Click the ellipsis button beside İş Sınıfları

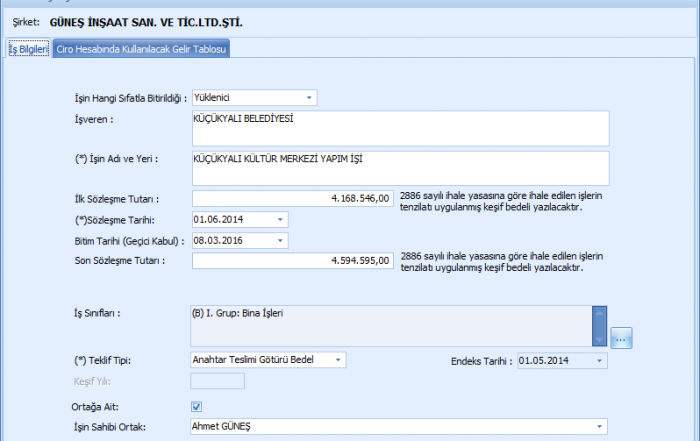[622, 338]
